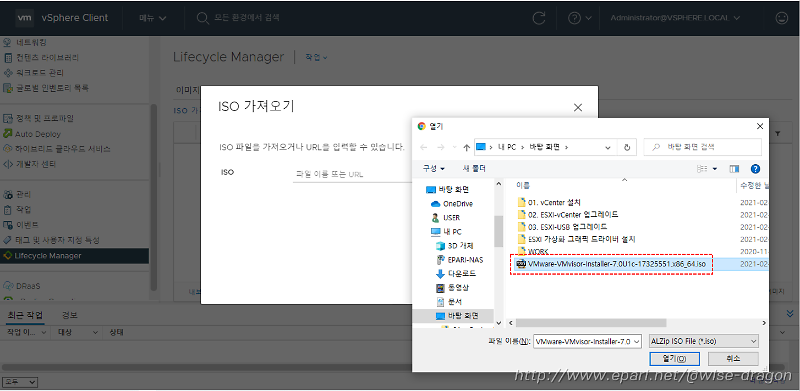The image size is (800, 391).
Task: Open the 메뉴 dropdown in top bar
Action: 153,18
